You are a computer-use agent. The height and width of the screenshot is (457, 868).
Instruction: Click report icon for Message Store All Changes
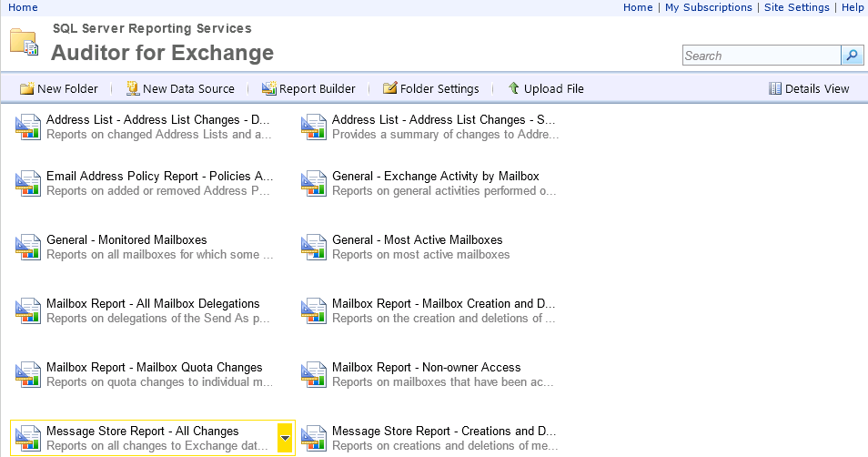coord(27,438)
